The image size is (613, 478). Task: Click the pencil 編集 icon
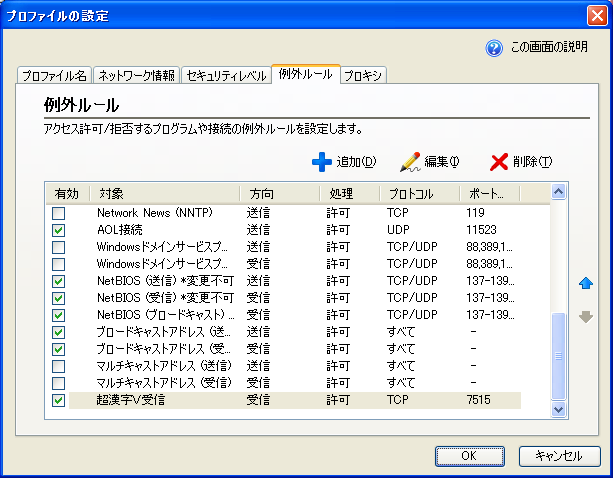coord(410,162)
